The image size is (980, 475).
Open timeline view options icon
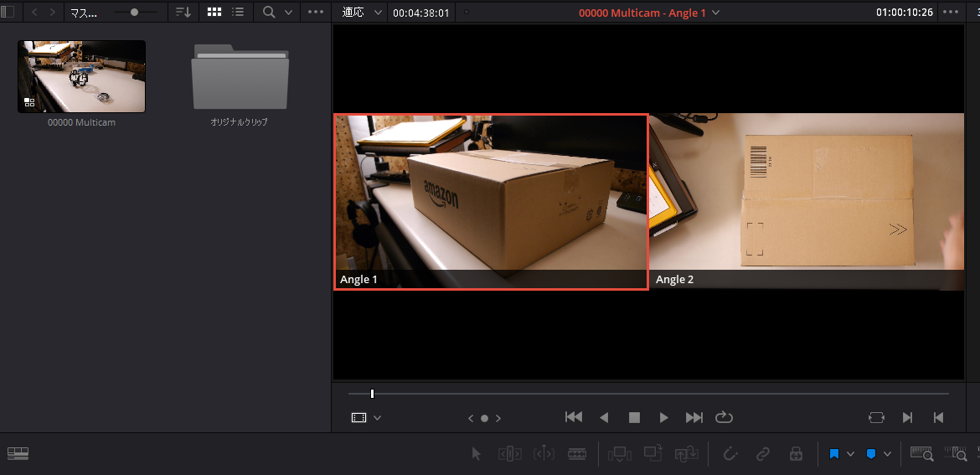pos(18,454)
